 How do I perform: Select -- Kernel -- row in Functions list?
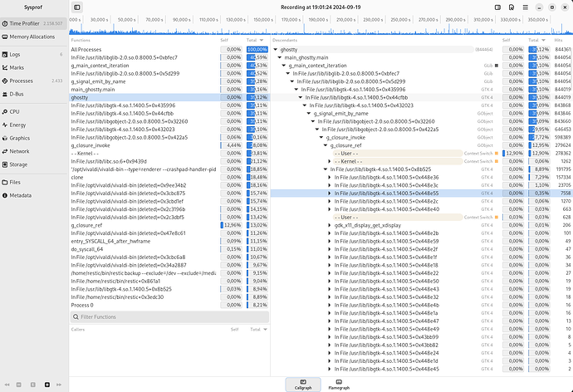click(169, 154)
